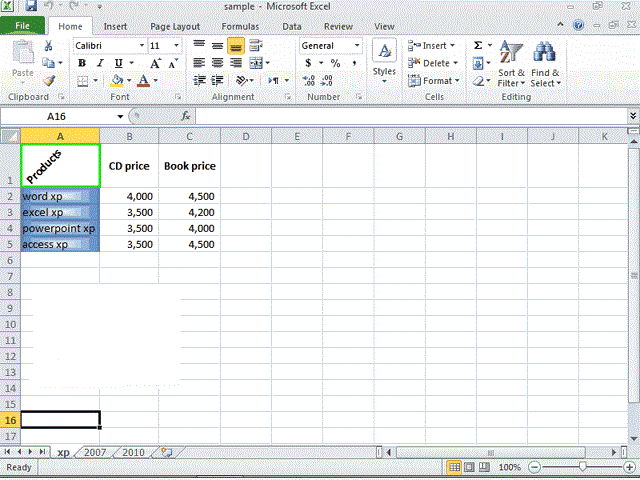Click the Center text icon

[217, 63]
